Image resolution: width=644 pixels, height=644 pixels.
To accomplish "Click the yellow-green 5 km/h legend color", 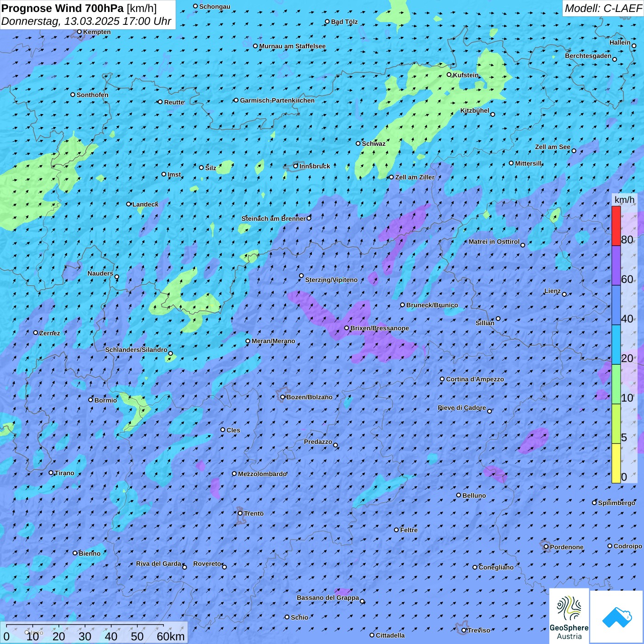I will (x=616, y=424).
